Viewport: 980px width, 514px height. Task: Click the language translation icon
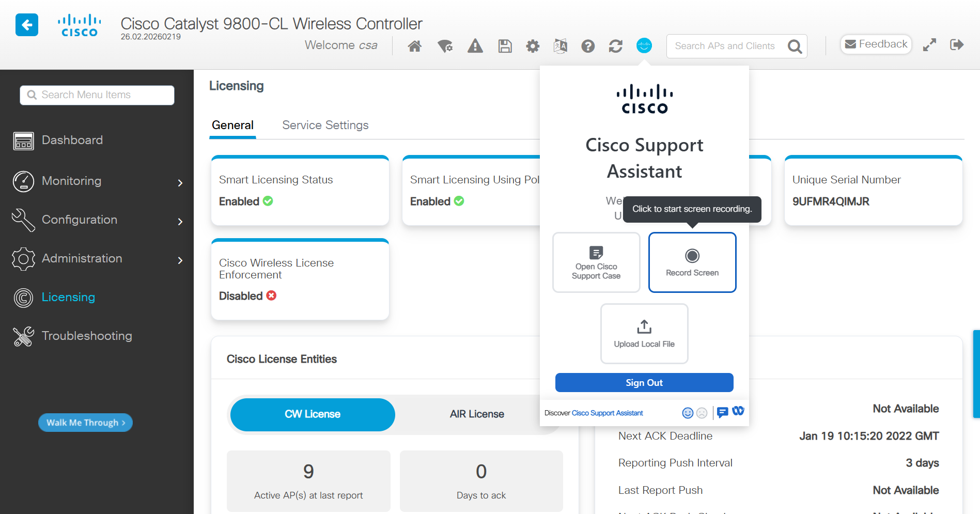coord(561,46)
